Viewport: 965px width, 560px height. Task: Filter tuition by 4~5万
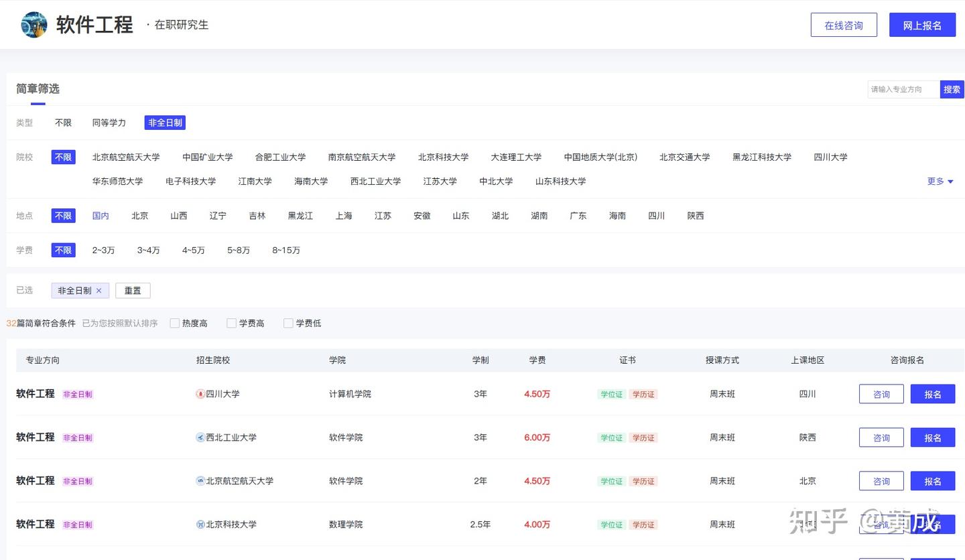pyautogui.click(x=194, y=251)
